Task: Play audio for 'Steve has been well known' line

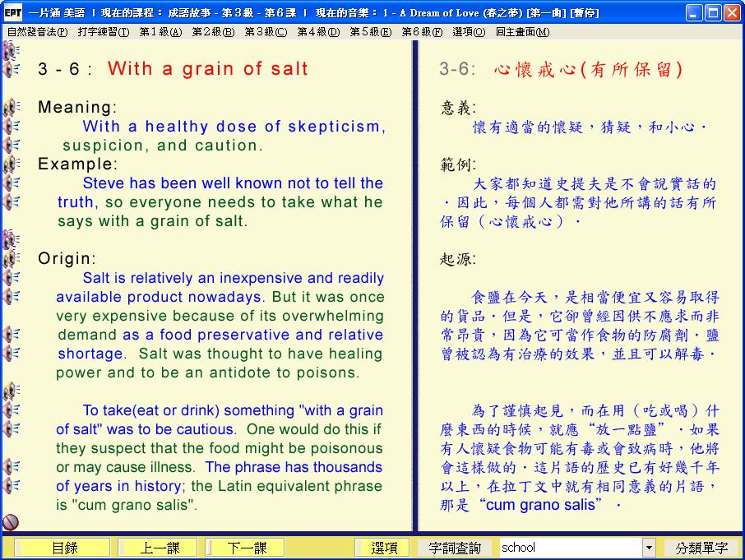Action: pos(11,183)
